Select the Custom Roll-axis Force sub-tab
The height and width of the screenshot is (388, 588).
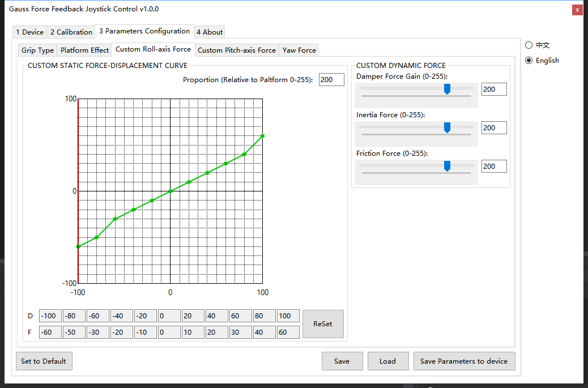click(153, 49)
